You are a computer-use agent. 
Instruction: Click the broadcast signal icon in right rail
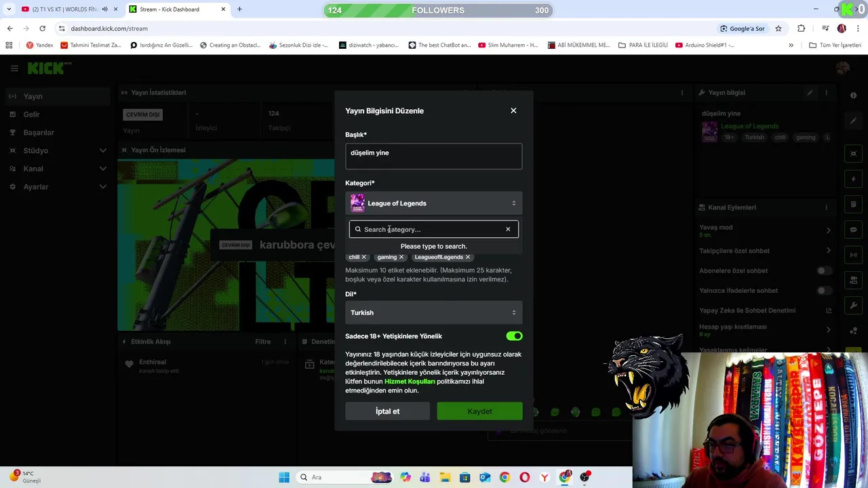[853, 255]
